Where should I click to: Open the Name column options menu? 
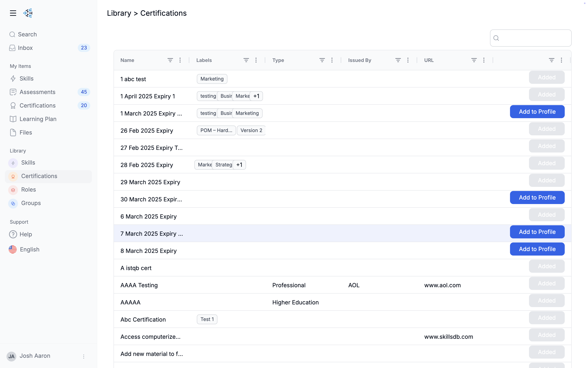pos(180,60)
